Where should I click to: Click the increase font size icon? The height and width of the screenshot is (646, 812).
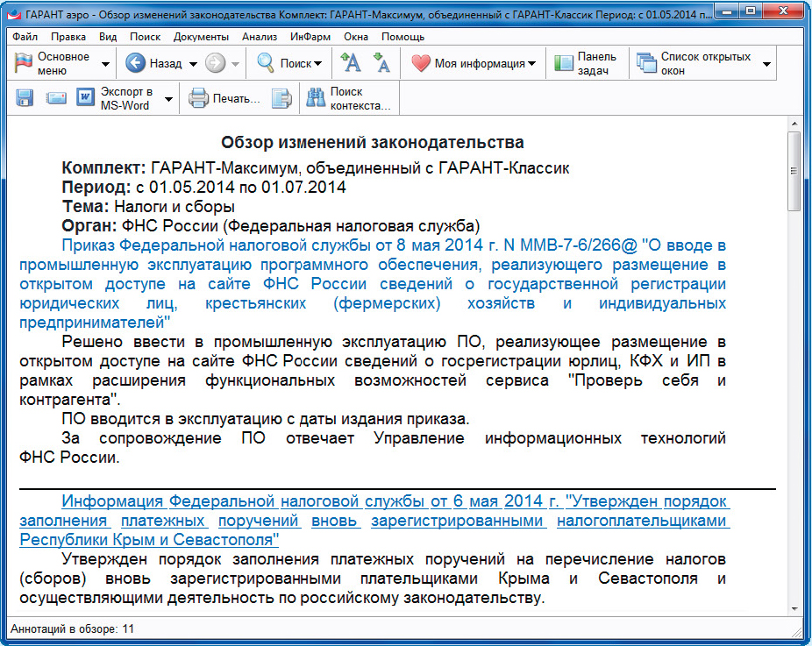pos(351,63)
